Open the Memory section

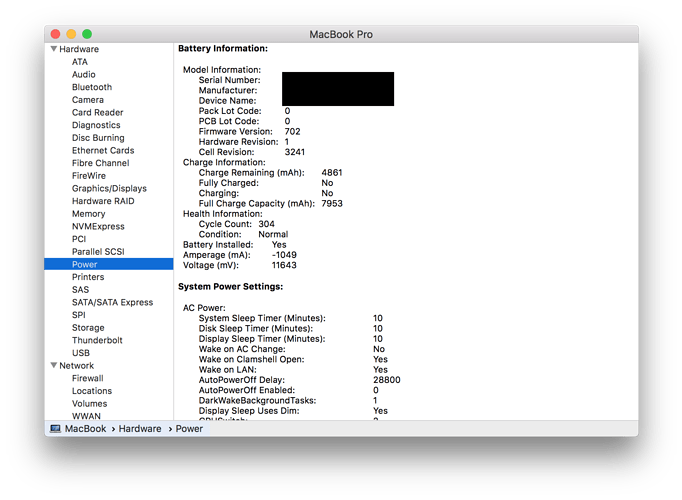pos(88,213)
